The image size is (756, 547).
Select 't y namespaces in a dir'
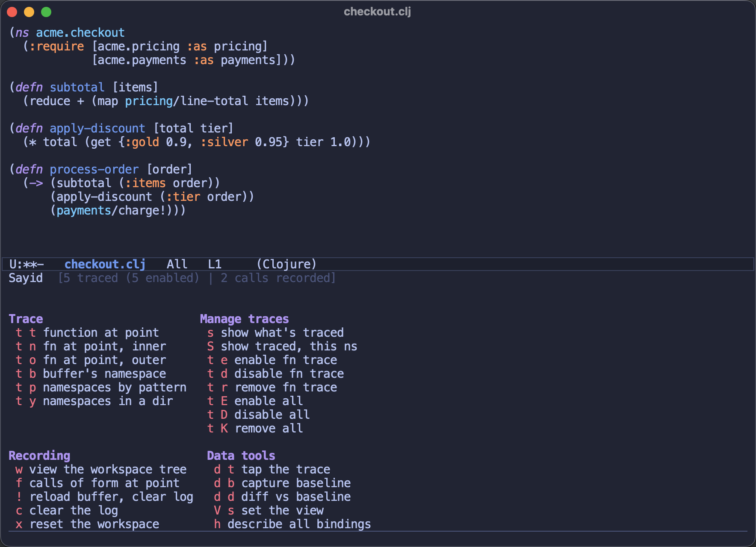94,401
